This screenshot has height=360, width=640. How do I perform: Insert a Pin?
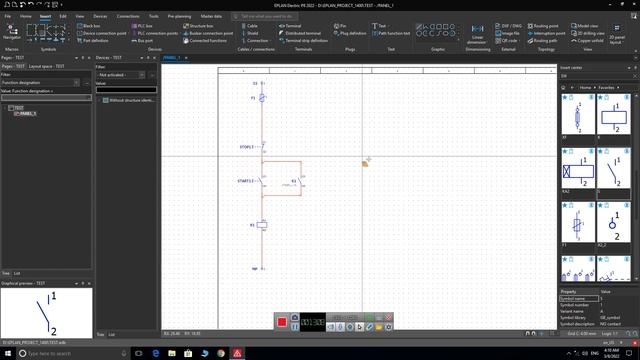pos(340,26)
